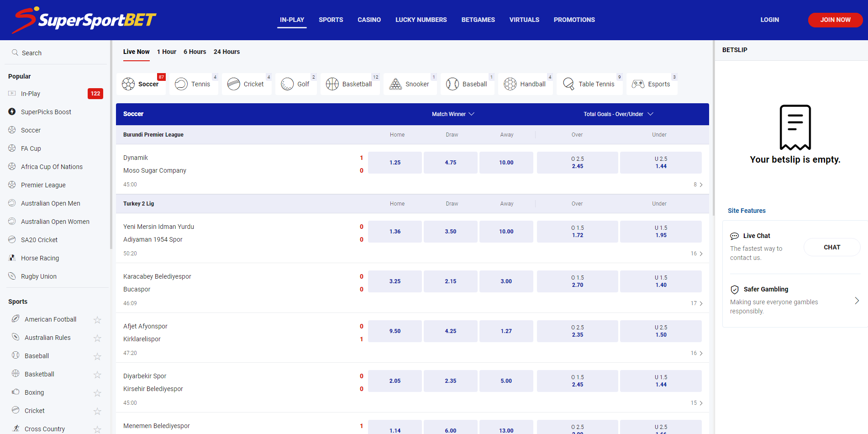Viewport: 868px width, 434px height.
Task: Open Horse Racing in sidebar
Action: 40,258
